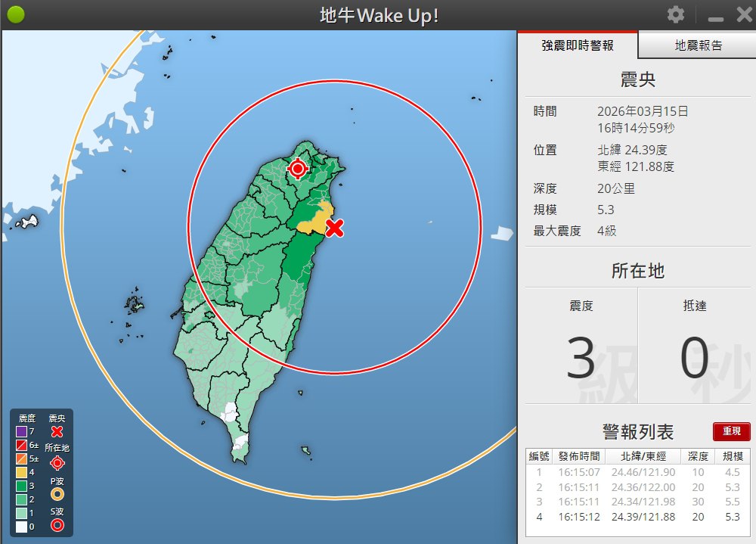Click the green status indicator light
The image size is (756, 544).
[16, 14]
